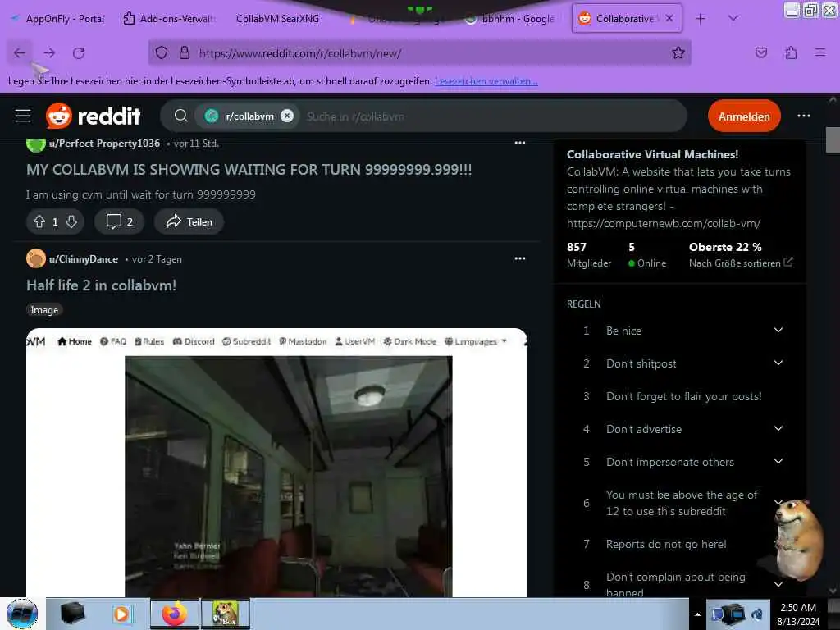Viewport: 840px width, 630px height.
Task: Click the Firefox taskbar icon
Action: 175,614
